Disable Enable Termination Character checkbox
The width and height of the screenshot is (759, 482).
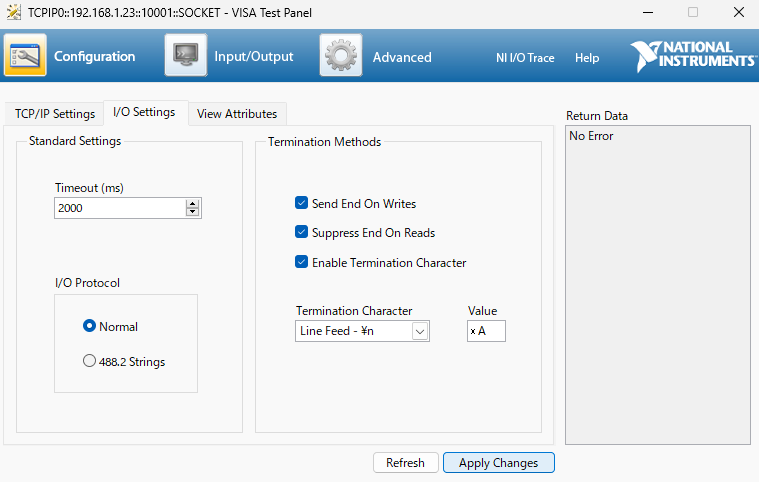[302, 262]
